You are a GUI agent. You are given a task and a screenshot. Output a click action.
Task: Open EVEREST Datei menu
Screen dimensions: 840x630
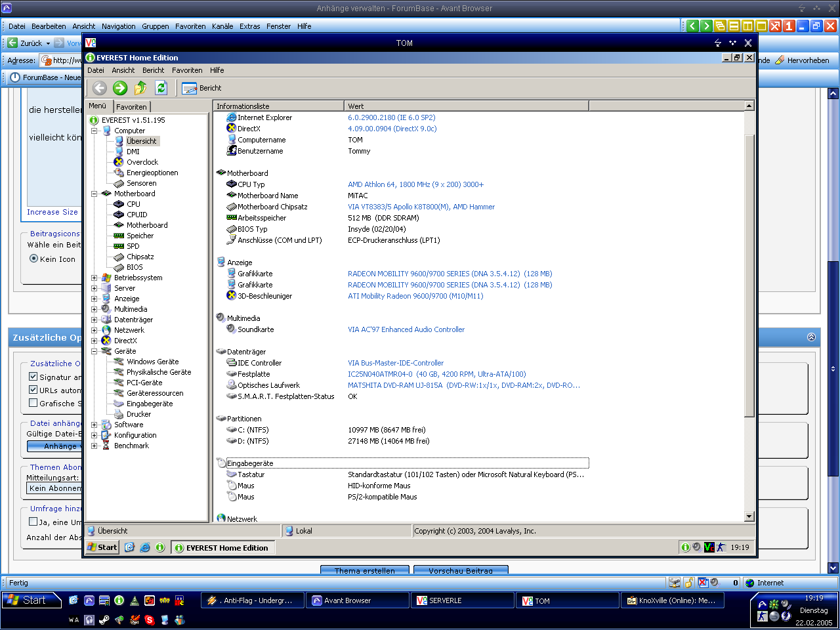pos(96,70)
